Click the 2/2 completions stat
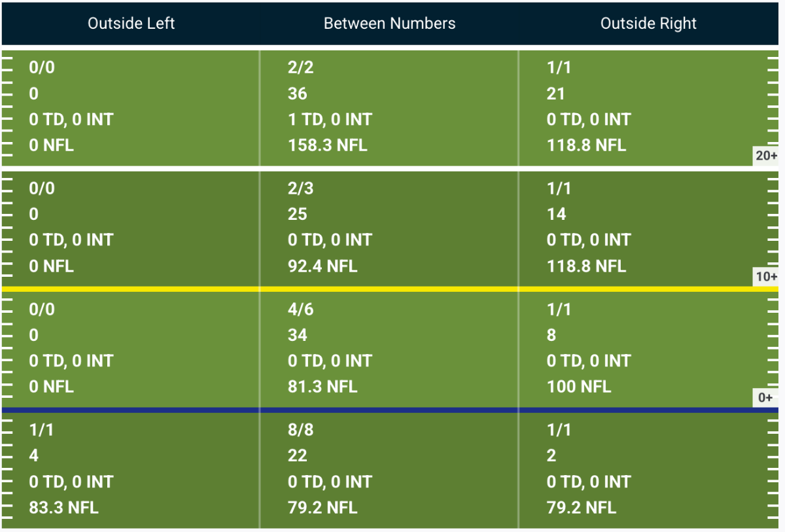Screen dimensions: 785x532 click(x=300, y=67)
